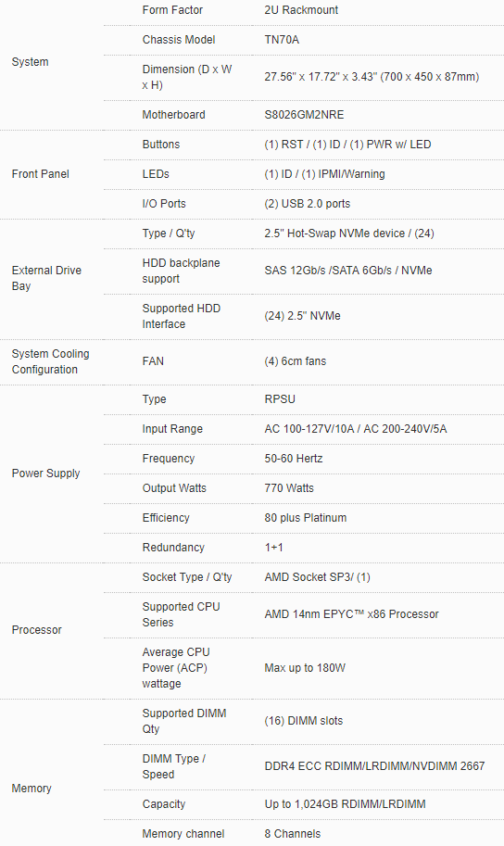Viewport: 504px width, 846px height.
Task: Select the System Cooling Configuration label
Action: 50,361
